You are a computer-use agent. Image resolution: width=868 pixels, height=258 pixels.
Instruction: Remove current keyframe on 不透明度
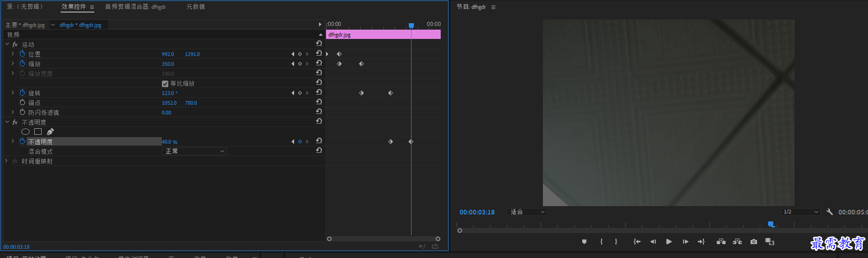pyautogui.click(x=300, y=142)
